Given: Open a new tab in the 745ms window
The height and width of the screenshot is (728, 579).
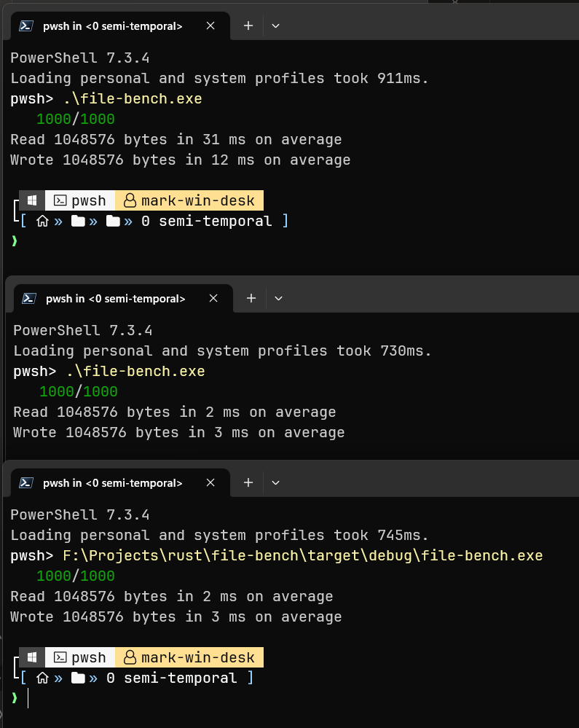Looking at the screenshot, I should click(x=248, y=483).
